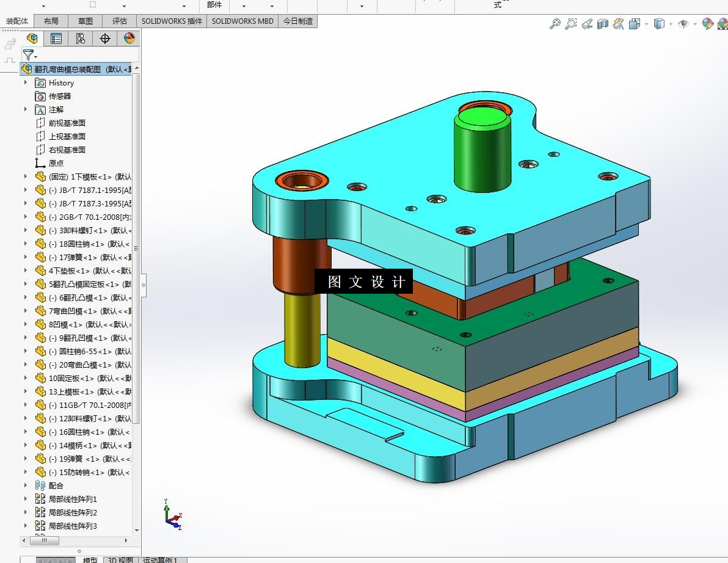This screenshot has height=563, width=728.
Task: Select the 5翻孔凸模固定板<1> component
Action: (x=90, y=284)
